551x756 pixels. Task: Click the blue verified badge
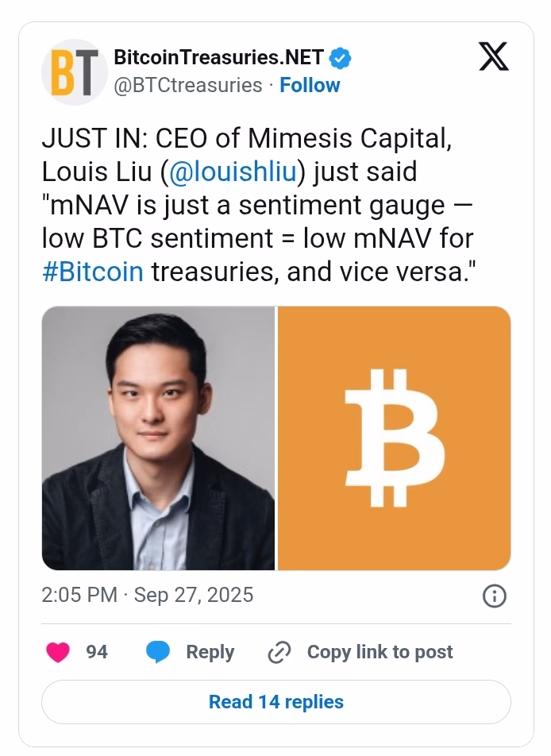point(341,58)
